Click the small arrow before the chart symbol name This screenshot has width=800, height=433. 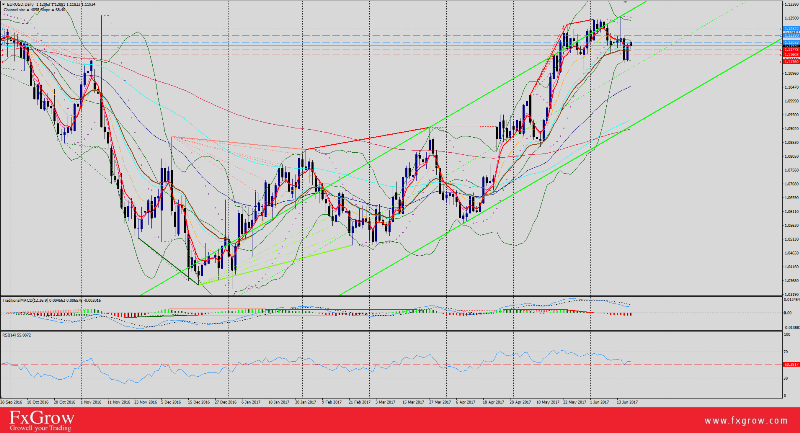click(x=3, y=5)
